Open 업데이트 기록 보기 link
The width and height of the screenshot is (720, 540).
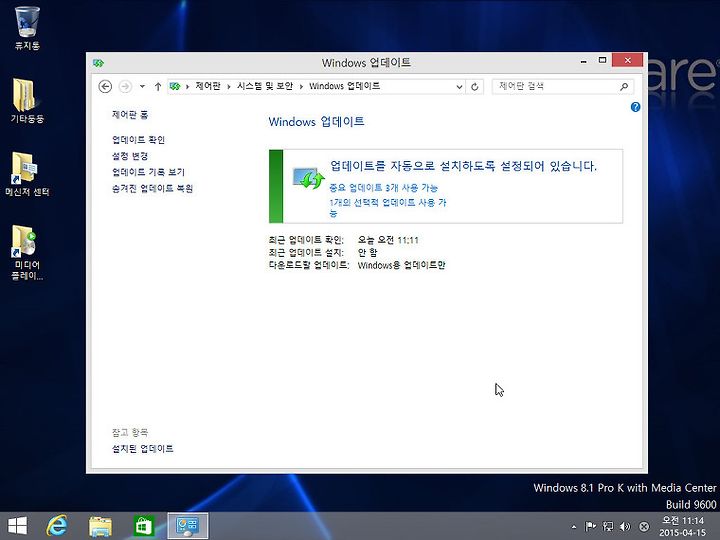(148, 172)
